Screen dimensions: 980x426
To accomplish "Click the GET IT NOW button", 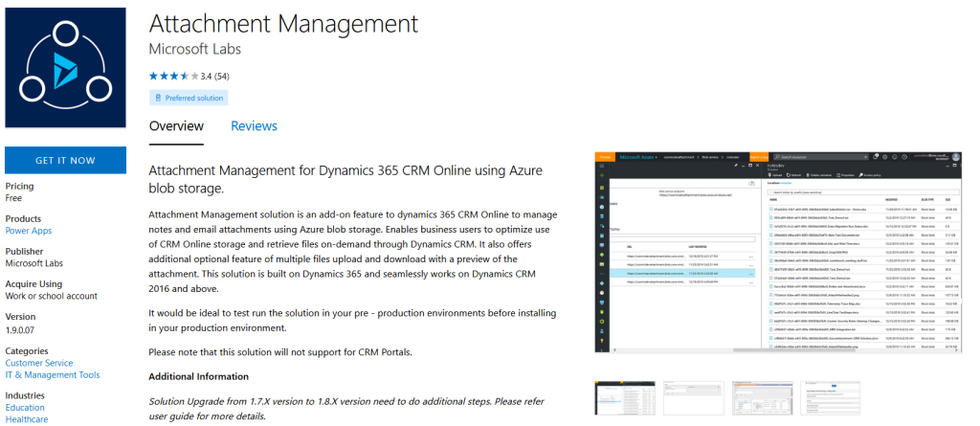I will [66, 160].
